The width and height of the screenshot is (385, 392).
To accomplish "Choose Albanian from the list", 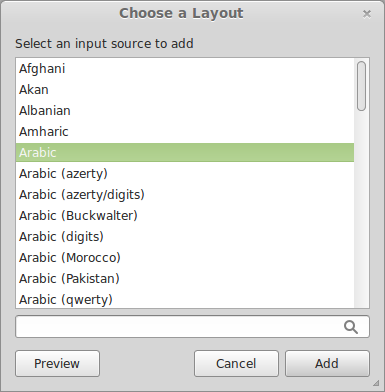I will [185, 111].
